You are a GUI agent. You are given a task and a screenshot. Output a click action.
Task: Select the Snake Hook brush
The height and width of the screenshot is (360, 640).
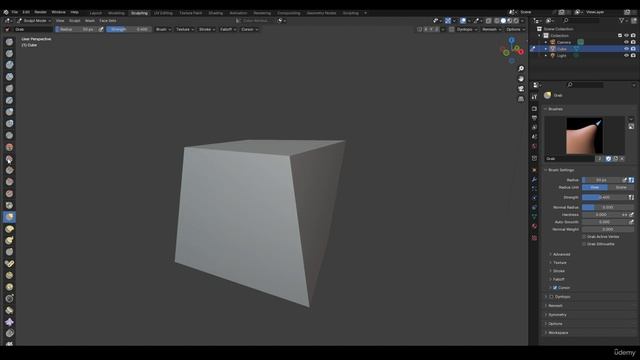pyautogui.click(x=9, y=240)
